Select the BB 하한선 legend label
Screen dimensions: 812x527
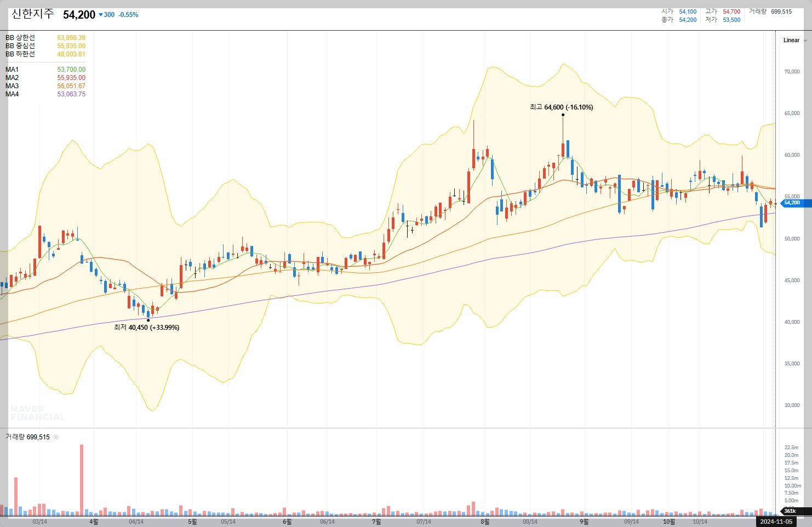[x=20, y=54]
